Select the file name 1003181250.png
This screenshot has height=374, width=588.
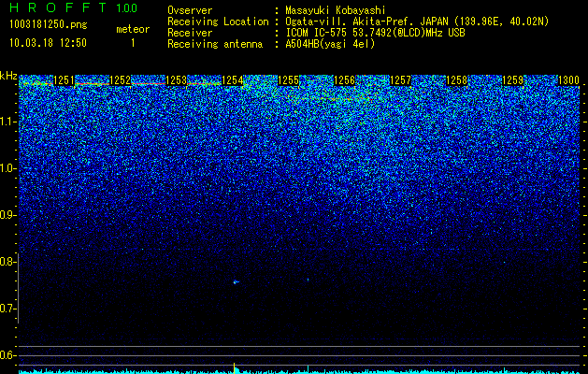coord(49,24)
